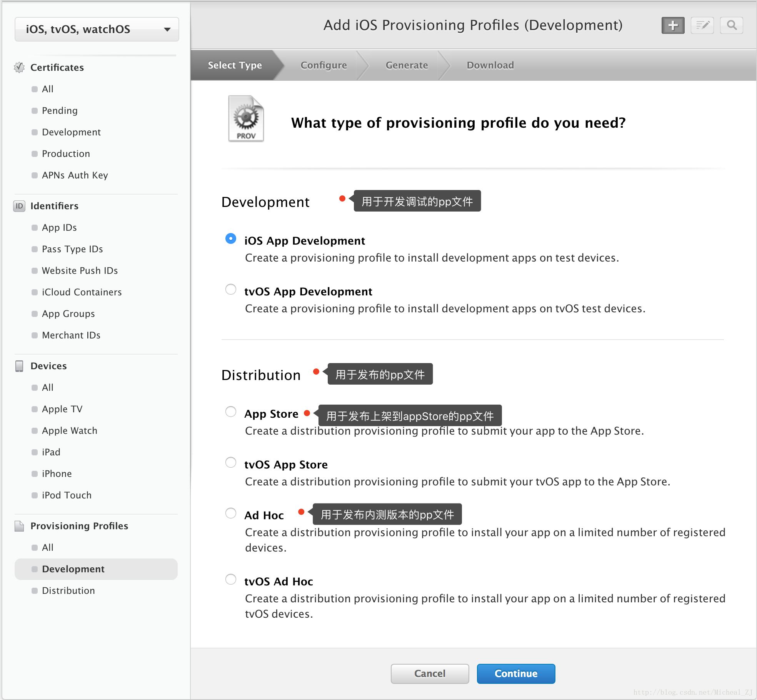Open Merchant IDs
The width and height of the screenshot is (757, 700).
[71, 335]
